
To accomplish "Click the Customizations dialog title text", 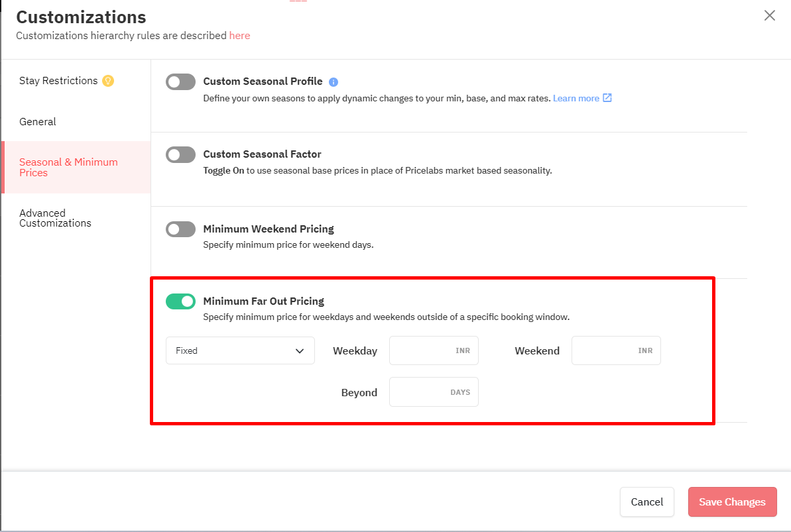I will (x=81, y=17).
